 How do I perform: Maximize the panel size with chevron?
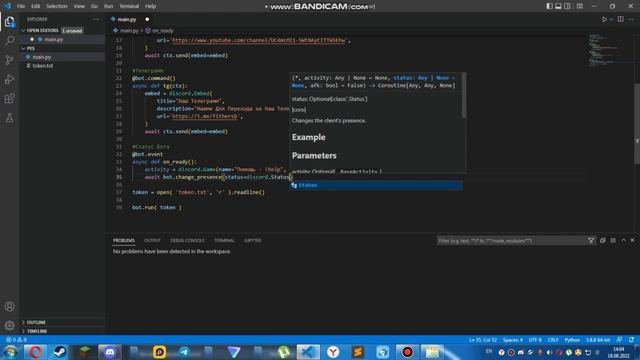(623, 240)
